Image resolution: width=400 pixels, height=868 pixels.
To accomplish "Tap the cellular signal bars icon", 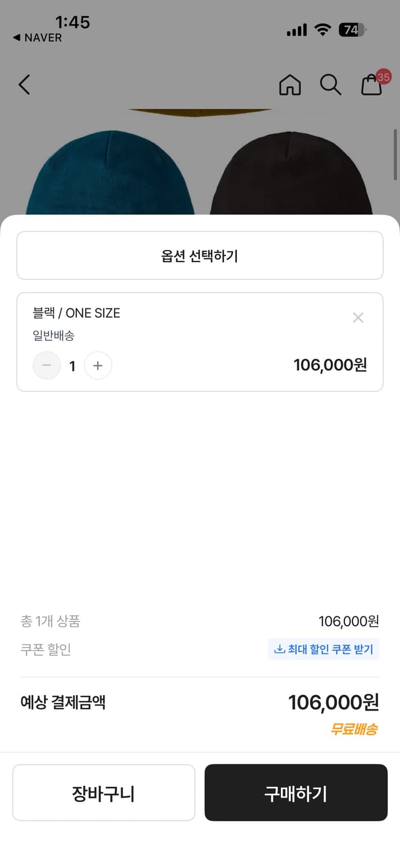I will 296,30.
